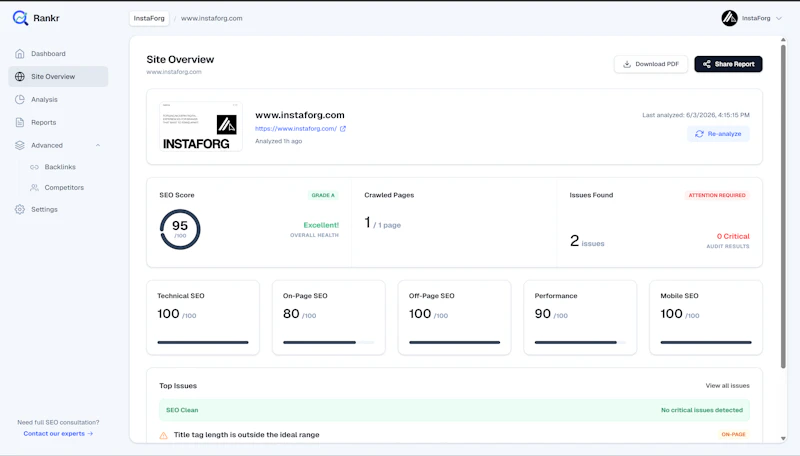This screenshot has height=456, width=800.
Task: Open the InstaForg account dropdown arrow
Action: point(779,18)
